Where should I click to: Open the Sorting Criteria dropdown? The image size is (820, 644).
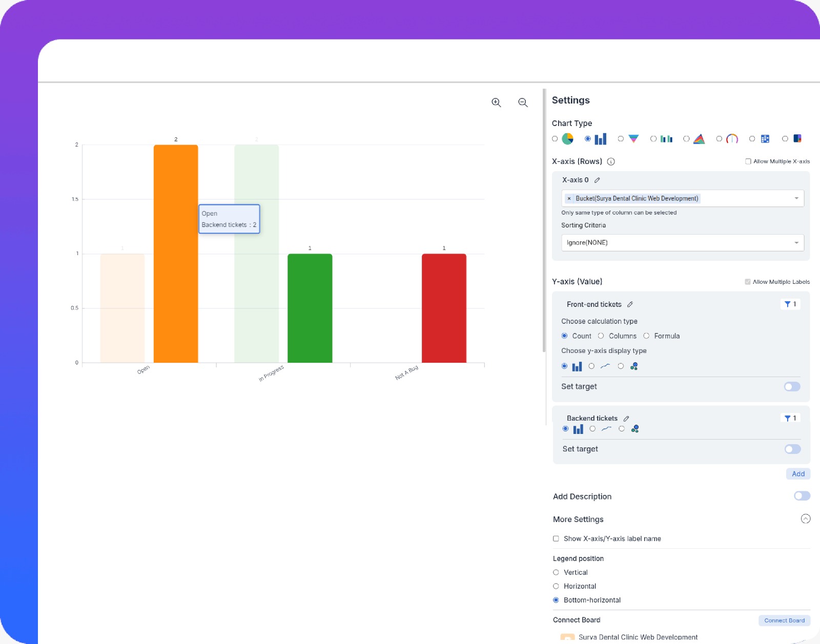[682, 242]
